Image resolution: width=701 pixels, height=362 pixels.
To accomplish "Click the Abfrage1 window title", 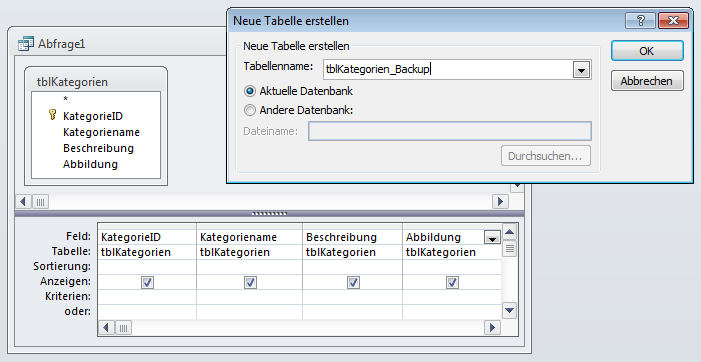I will coord(62,44).
